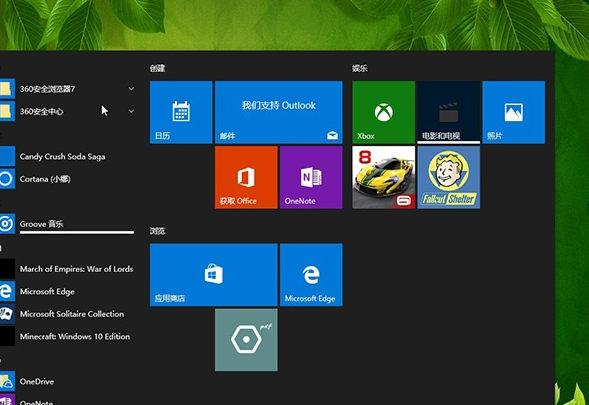Open the 电影和电视 tile
This screenshot has height=405, width=589.
(x=449, y=112)
